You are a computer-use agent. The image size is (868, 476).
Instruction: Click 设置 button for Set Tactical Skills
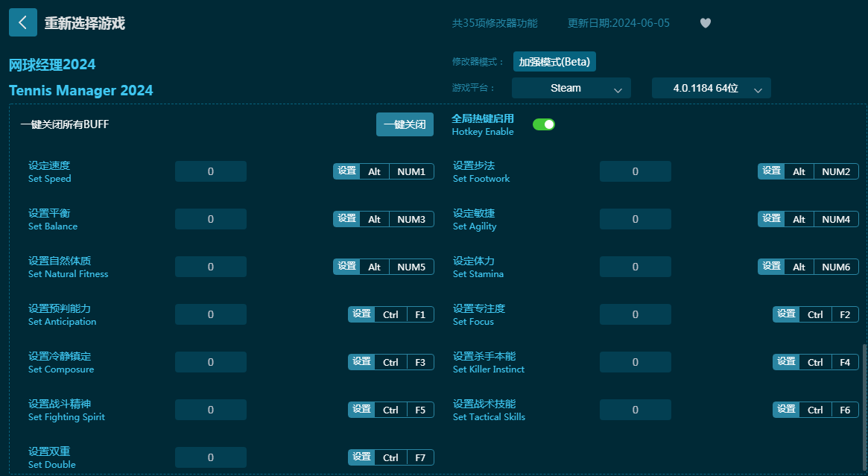pyautogui.click(x=786, y=410)
